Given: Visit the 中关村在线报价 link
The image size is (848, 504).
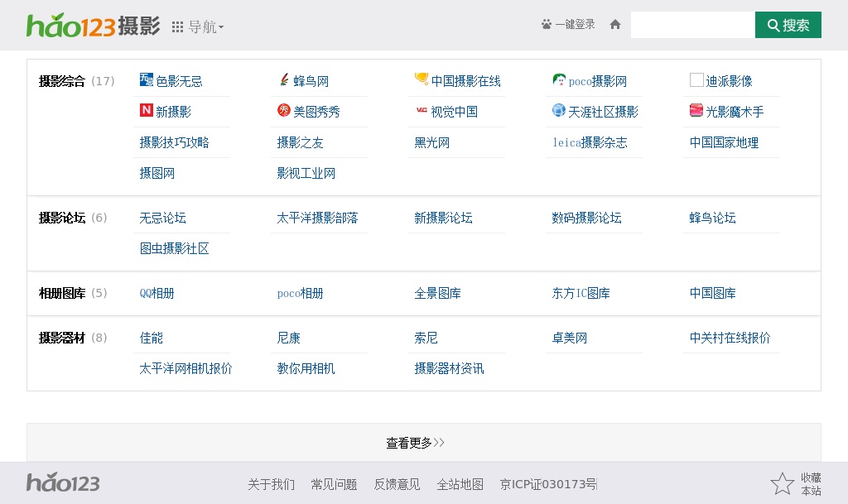Looking at the screenshot, I should [730, 338].
